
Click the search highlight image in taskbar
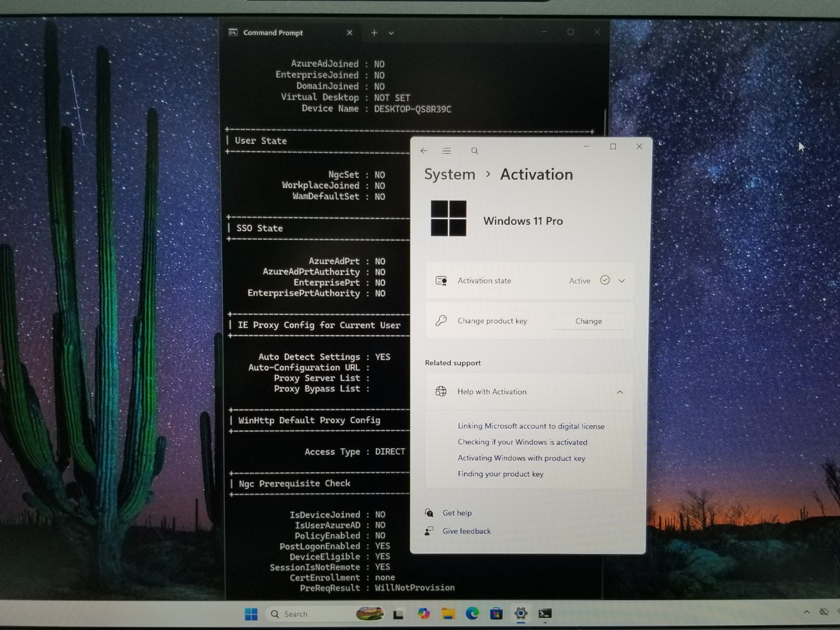click(x=370, y=613)
